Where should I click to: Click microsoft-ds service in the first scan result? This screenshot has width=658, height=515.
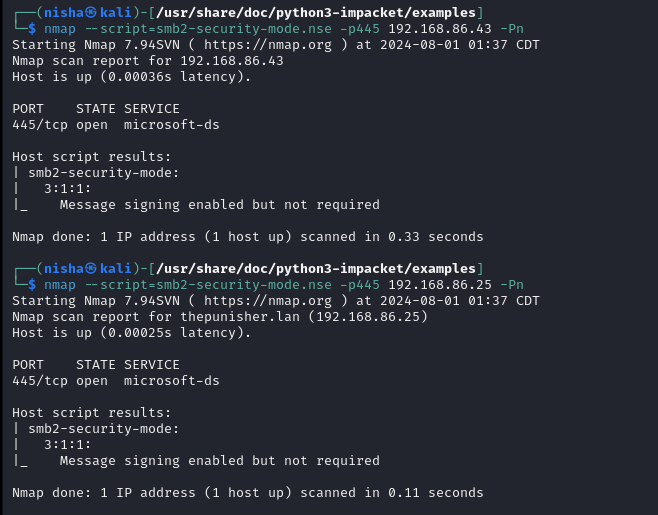pyautogui.click(x=171, y=125)
